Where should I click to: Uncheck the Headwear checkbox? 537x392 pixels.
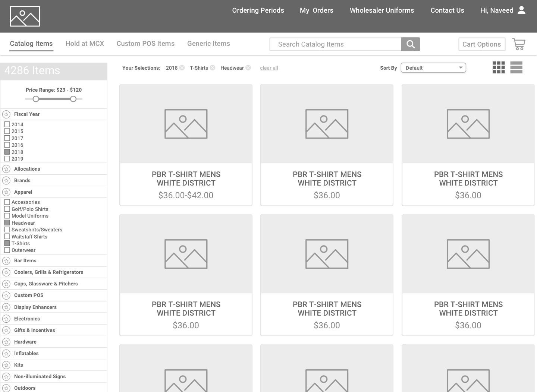coord(7,222)
